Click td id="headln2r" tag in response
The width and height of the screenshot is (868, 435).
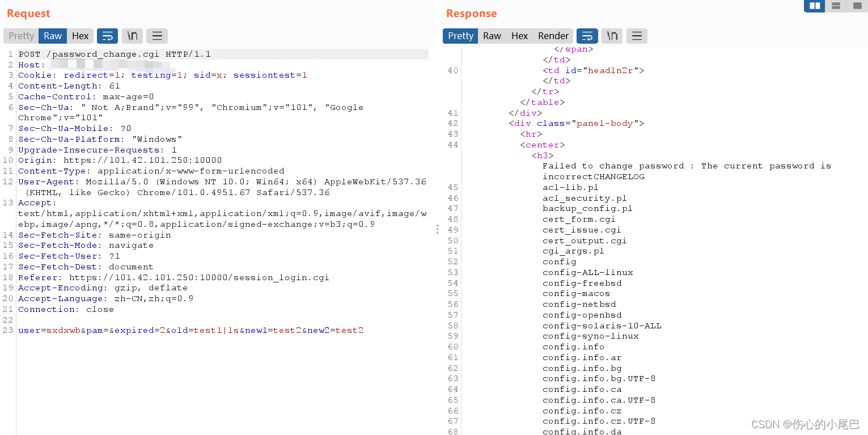pyautogui.click(x=594, y=71)
